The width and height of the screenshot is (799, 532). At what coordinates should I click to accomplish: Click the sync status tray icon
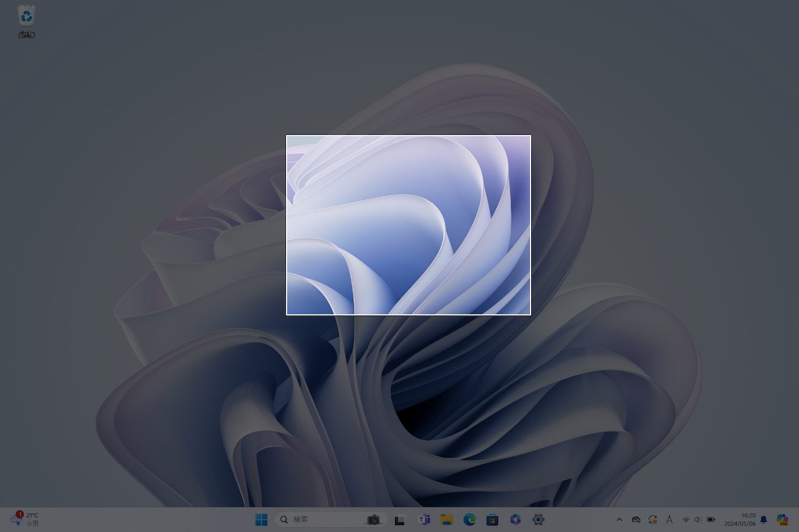click(653, 520)
